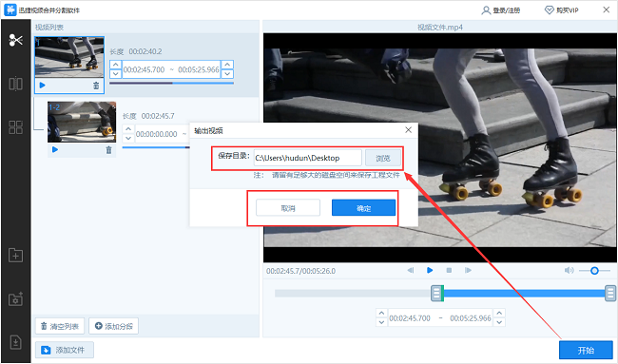
Task: Play the 1-2 segment clip
Action: tap(55, 150)
